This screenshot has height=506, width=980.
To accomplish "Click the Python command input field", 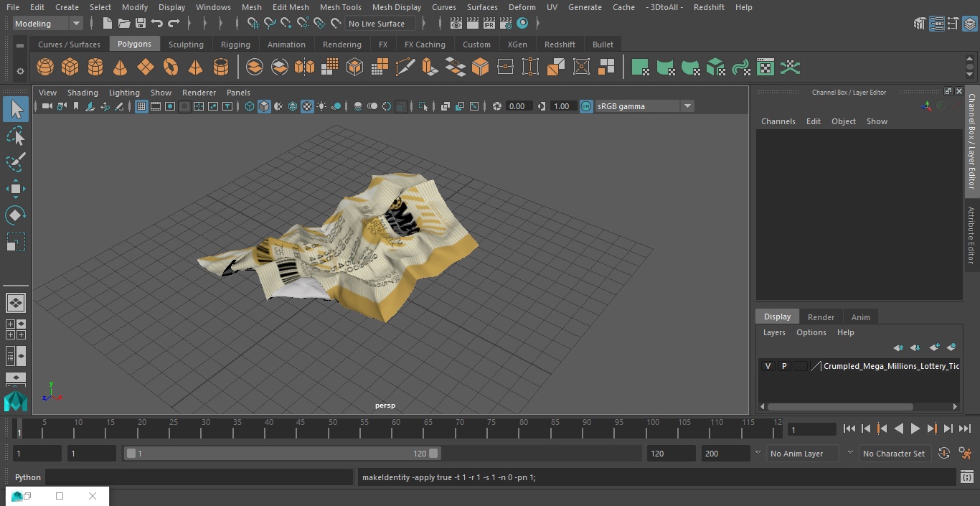I will click(199, 477).
